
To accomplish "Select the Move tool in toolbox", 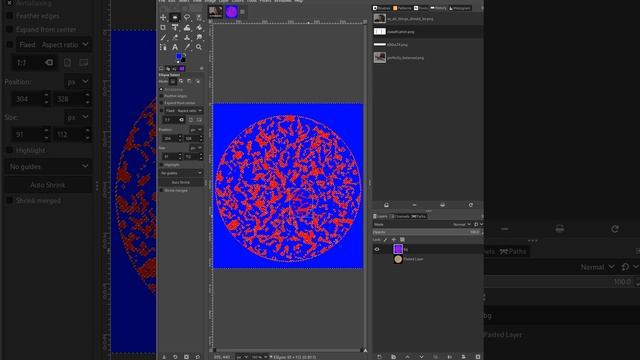I will (x=163, y=18).
